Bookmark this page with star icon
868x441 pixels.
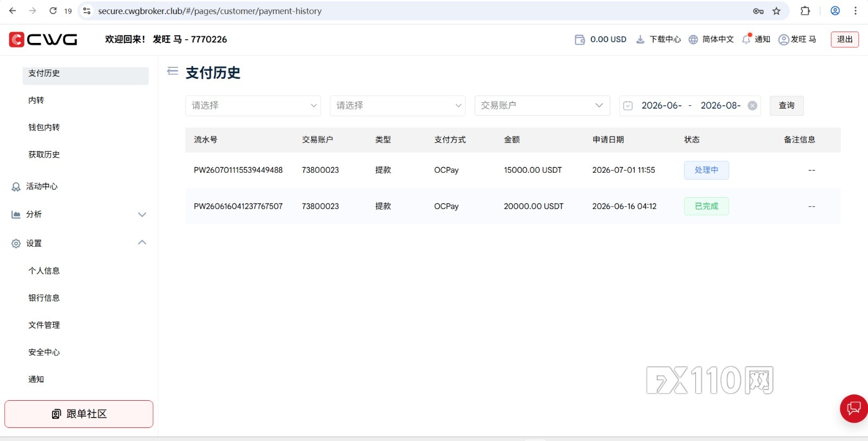pos(776,11)
